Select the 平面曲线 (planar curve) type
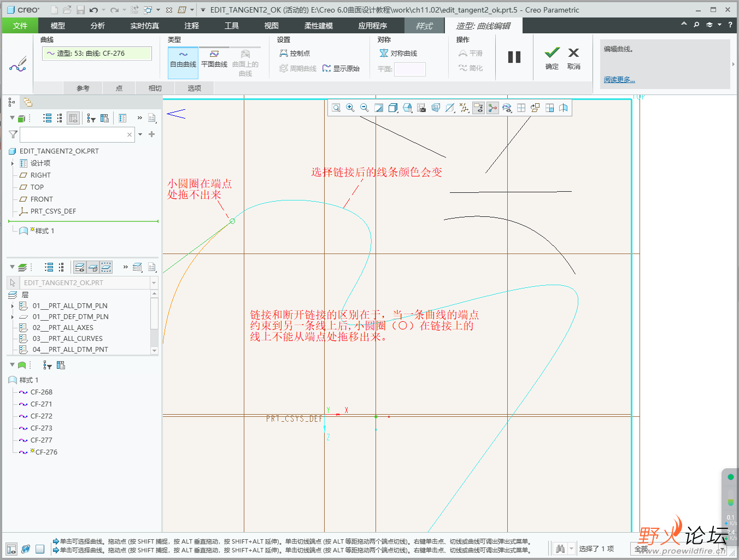The width and height of the screenshot is (739, 560). click(214, 59)
